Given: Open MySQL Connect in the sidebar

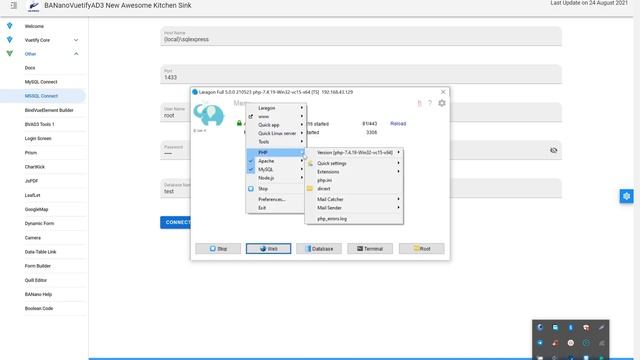Looking at the screenshot, I should pos(41,82).
